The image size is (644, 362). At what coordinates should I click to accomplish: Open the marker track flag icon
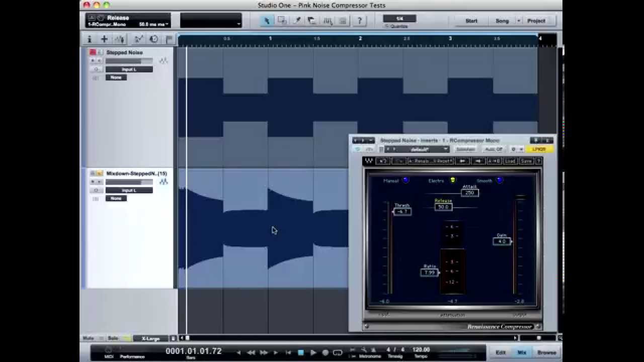tap(169, 39)
